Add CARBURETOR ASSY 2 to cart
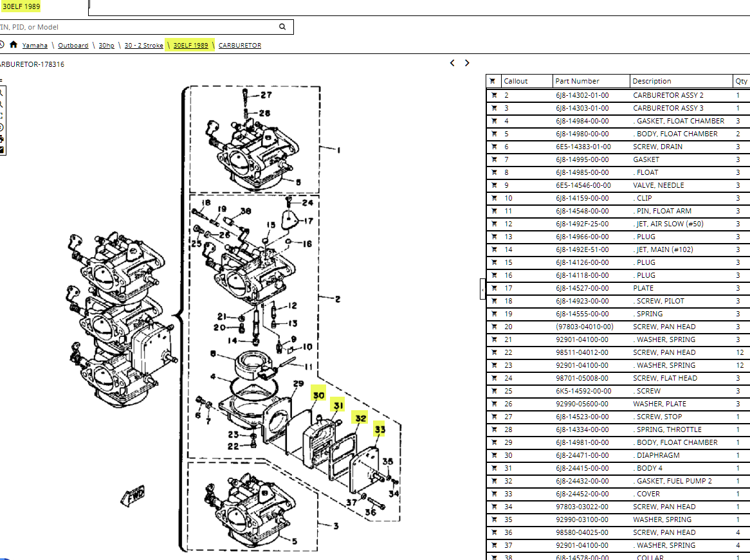Viewport: 750px width, 560px height. click(x=493, y=95)
